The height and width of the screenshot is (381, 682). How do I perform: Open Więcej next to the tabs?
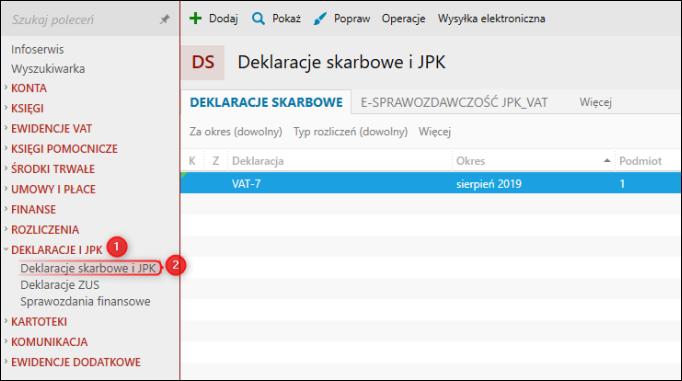click(595, 102)
